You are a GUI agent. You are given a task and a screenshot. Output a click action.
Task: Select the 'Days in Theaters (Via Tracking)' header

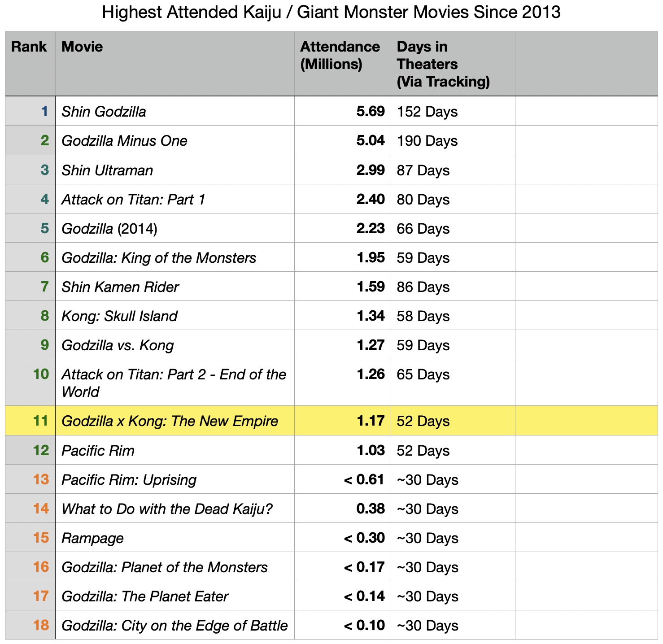pos(453,64)
